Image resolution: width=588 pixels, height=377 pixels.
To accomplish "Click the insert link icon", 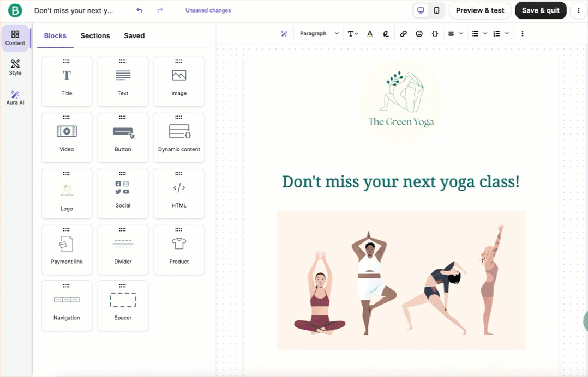I will [x=403, y=34].
